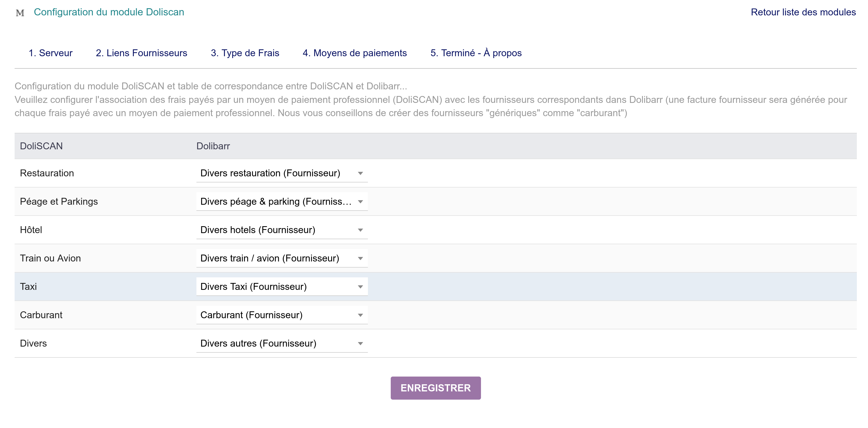Open the 3. Type de Frais tab
Viewport: 868px width, 428px height.
245,53
